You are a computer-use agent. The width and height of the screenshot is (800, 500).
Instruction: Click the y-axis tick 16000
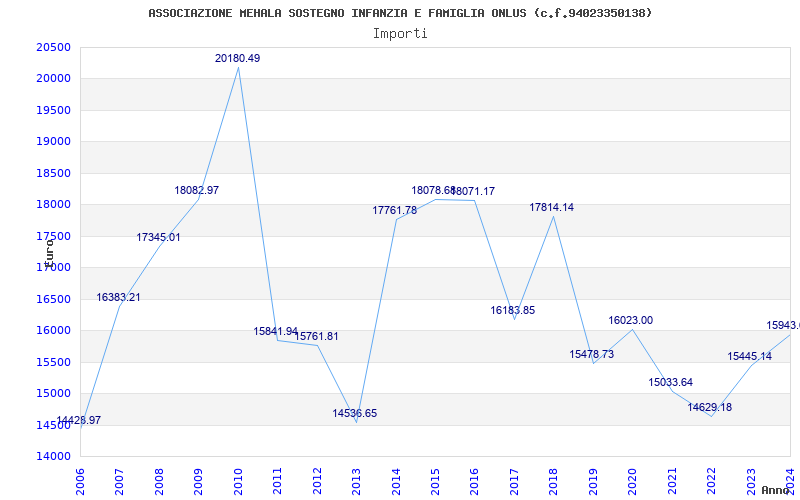click(54, 331)
